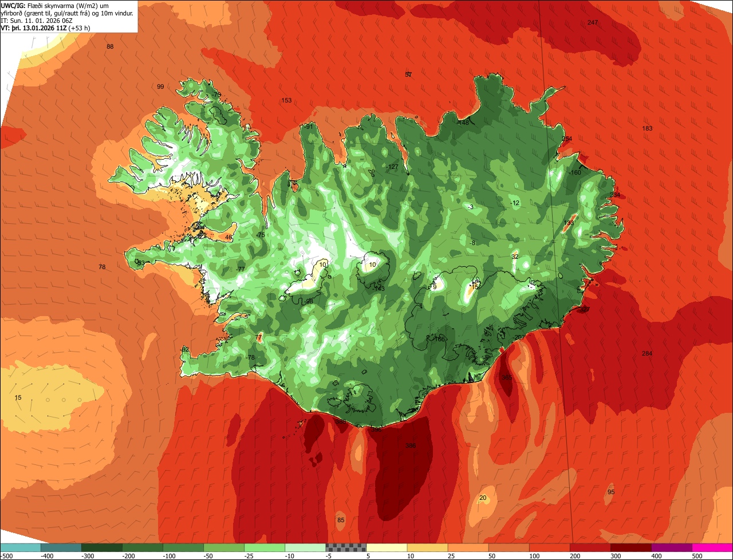Select the -300 to -200 dark green legend swatch

[101, 547]
